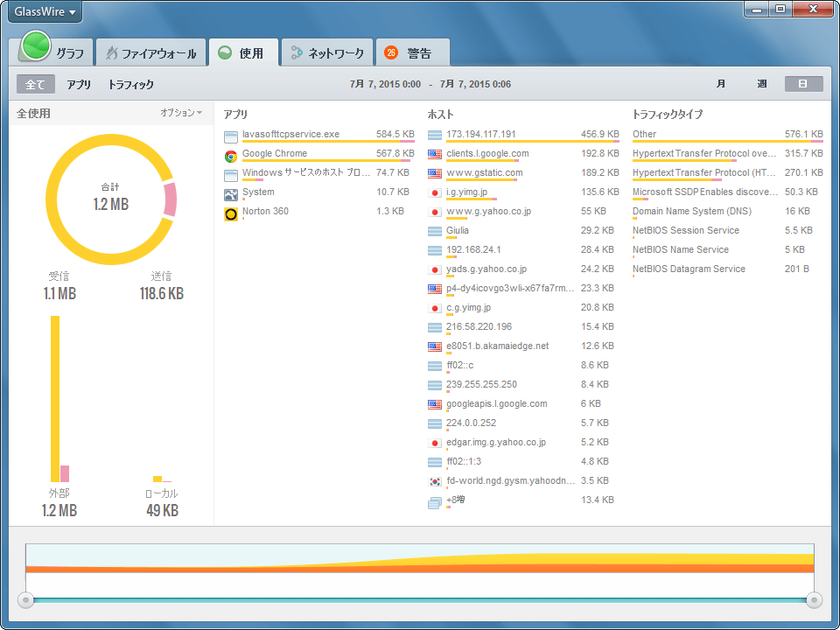Select the 全て filter button
Screen dimensions: 840x630
pyautogui.click(x=35, y=84)
